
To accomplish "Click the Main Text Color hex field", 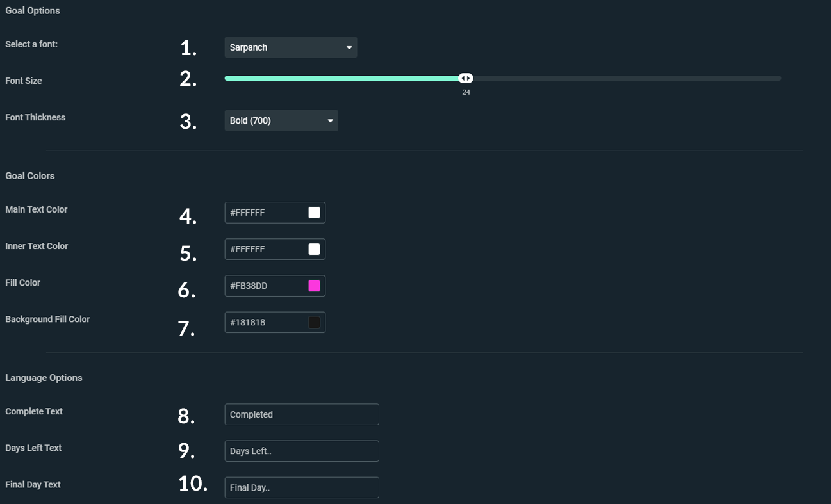I will coord(275,213).
